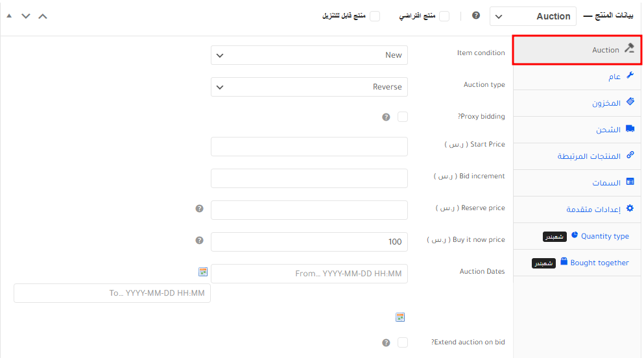This screenshot has width=644, height=358.
Task: Click the help icon beside Buy it now price
Action: (199, 241)
